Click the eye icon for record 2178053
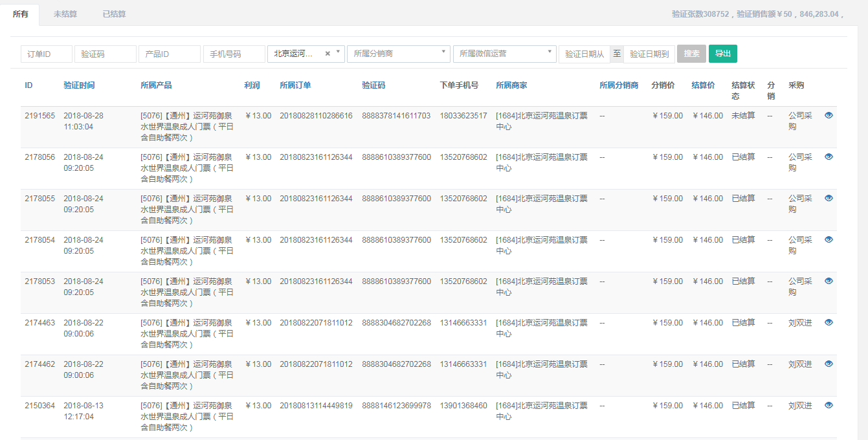868x440 pixels. (x=829, y=281)
